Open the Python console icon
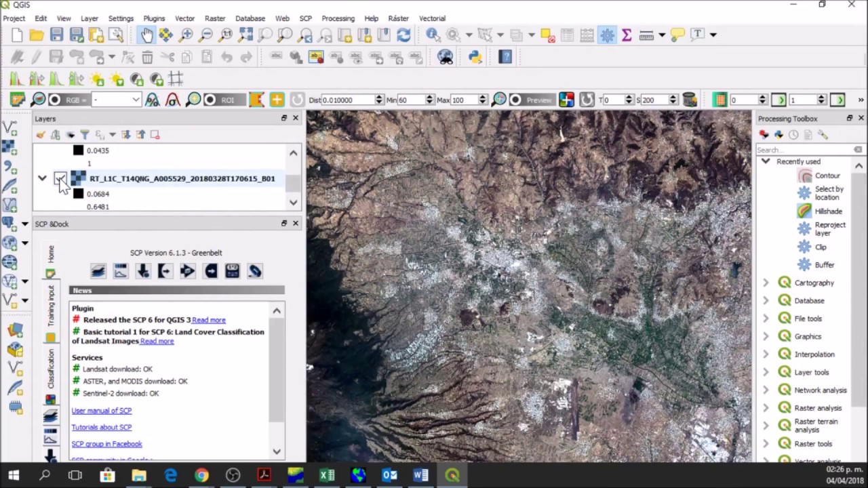Image resolution: width=868 pixels, height=488 pixels. 475,57
